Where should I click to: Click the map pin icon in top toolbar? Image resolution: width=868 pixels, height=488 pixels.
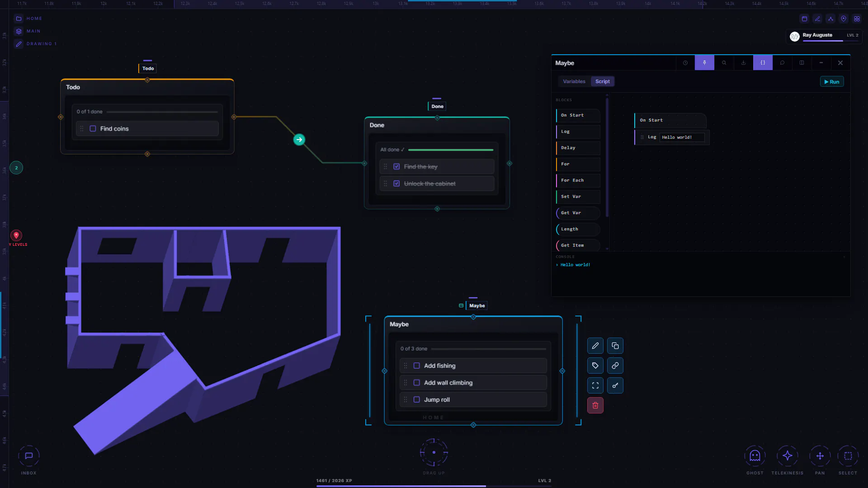click(844, 19)
